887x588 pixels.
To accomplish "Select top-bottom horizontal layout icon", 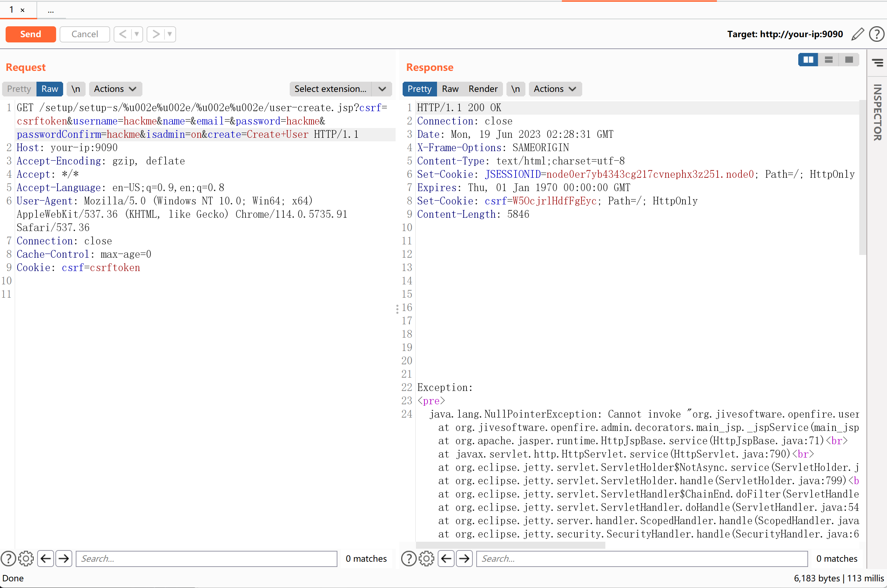I will [828, 60].
